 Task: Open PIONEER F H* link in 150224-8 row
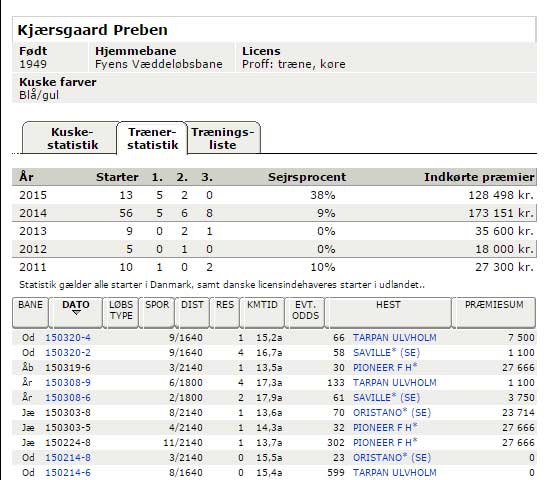pyautogui.click(x=385, y=442)
